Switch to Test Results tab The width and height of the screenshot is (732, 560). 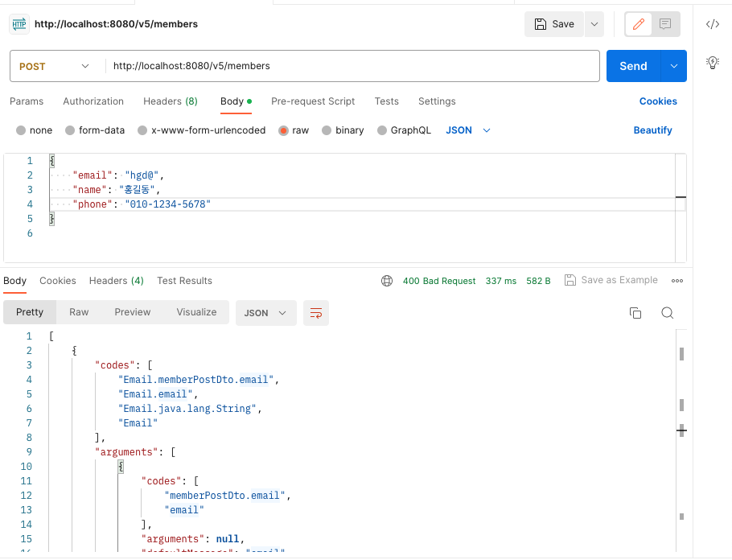coord(184,281)
